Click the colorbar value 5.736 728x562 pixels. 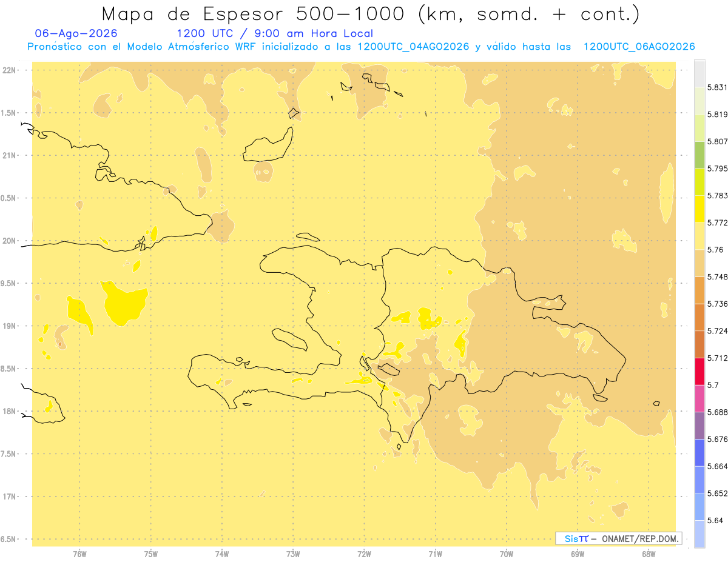coord(717,304)
